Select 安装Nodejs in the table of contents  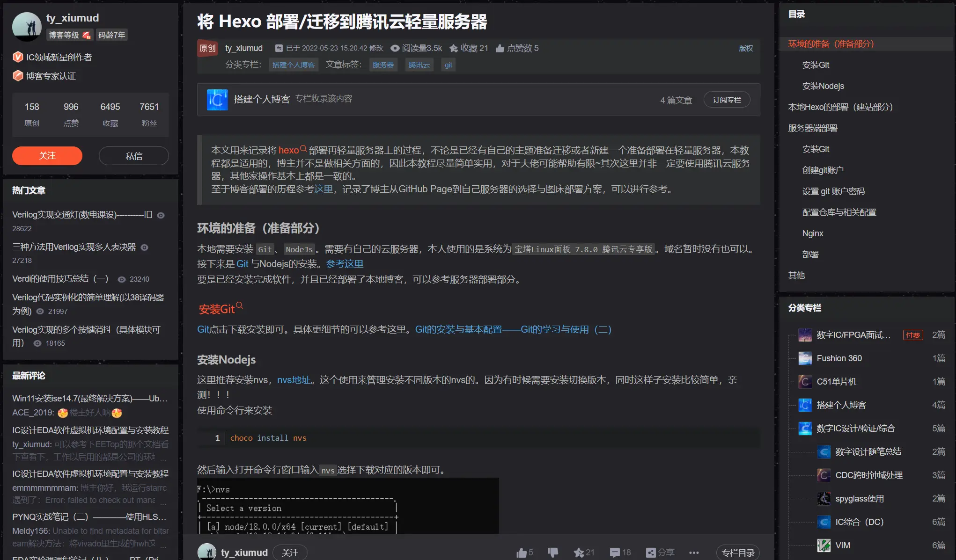coord(823,86)
